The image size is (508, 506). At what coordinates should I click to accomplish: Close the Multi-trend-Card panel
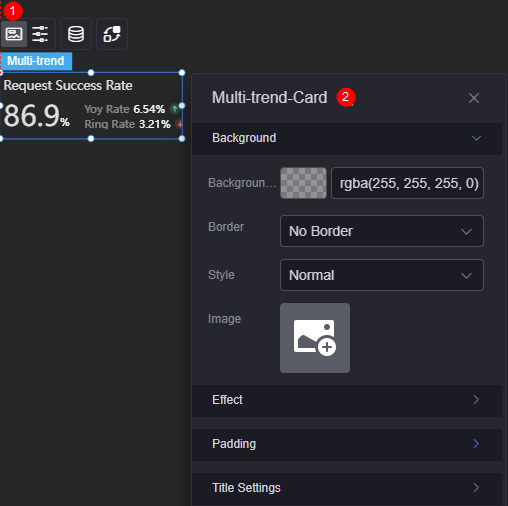point(474,98)
